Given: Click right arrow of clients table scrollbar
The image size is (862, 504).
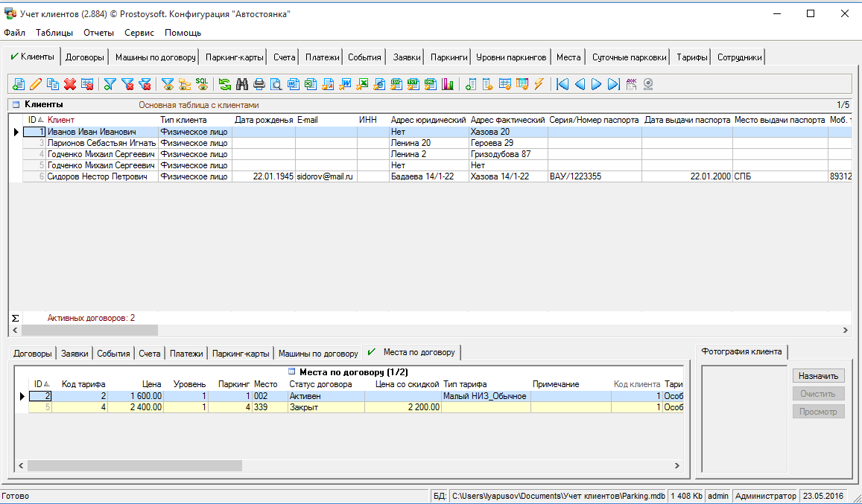Looking at the screenshot, I should coord(846,330).
